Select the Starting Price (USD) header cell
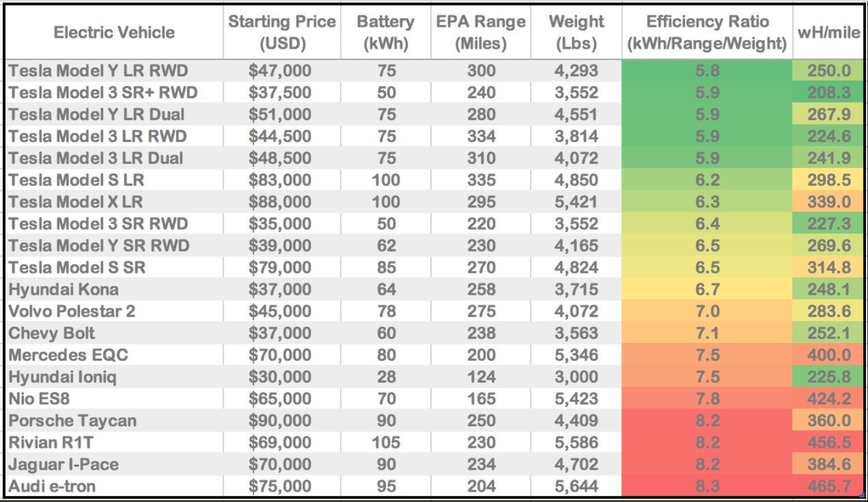The width and height of the screenshot is (868, 502). (282, 32)
